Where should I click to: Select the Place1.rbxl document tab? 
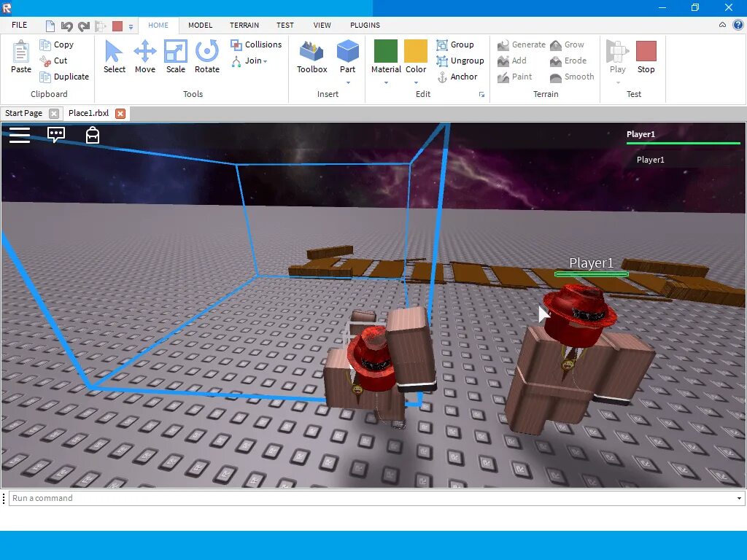[x=88, y=113]
